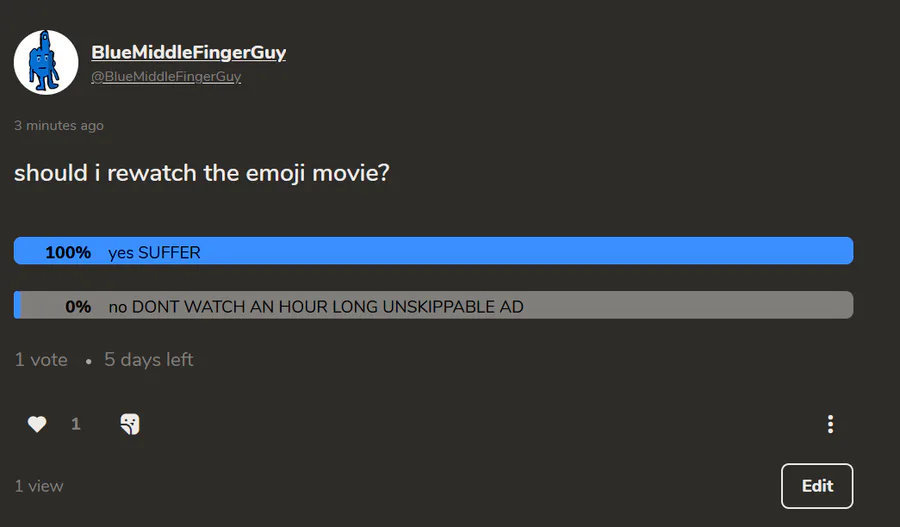Click the thin blue sliver on the 0% bar
Viewport: 900px width, 527px height.
18,305
